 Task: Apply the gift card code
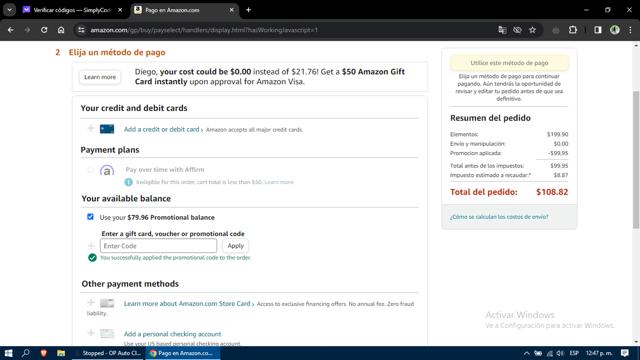click(x=236, y=246)
